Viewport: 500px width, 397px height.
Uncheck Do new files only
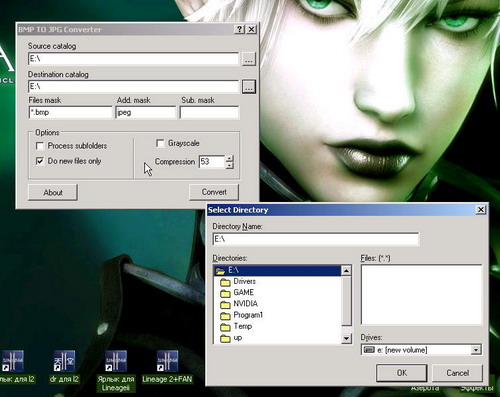click(x=40, y=161)
